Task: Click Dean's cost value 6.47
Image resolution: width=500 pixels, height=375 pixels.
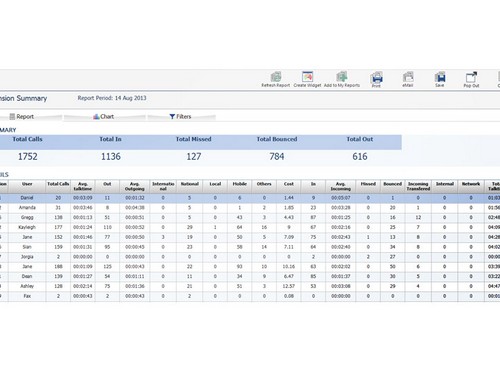Action: (x=289, y=276)
